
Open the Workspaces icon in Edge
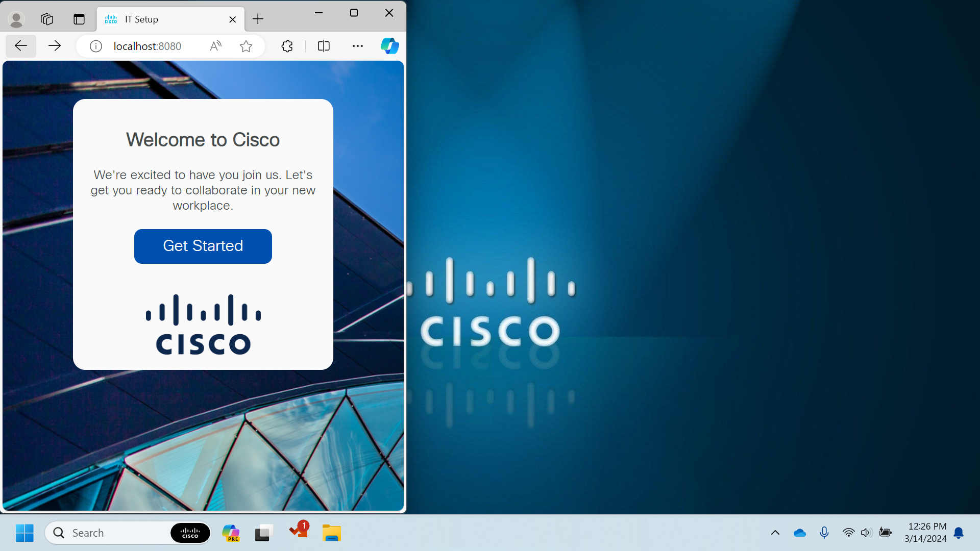(47, 19)
